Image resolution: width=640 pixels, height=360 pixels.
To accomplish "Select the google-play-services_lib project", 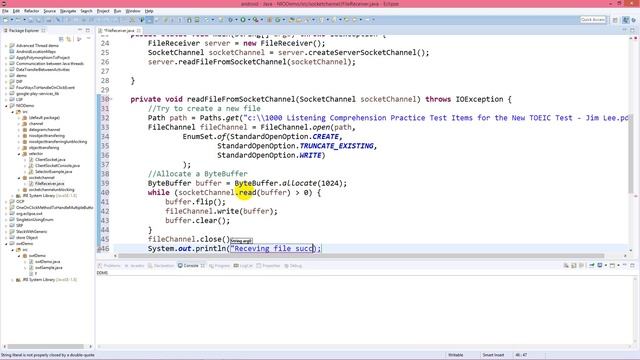I will point(38,94).
